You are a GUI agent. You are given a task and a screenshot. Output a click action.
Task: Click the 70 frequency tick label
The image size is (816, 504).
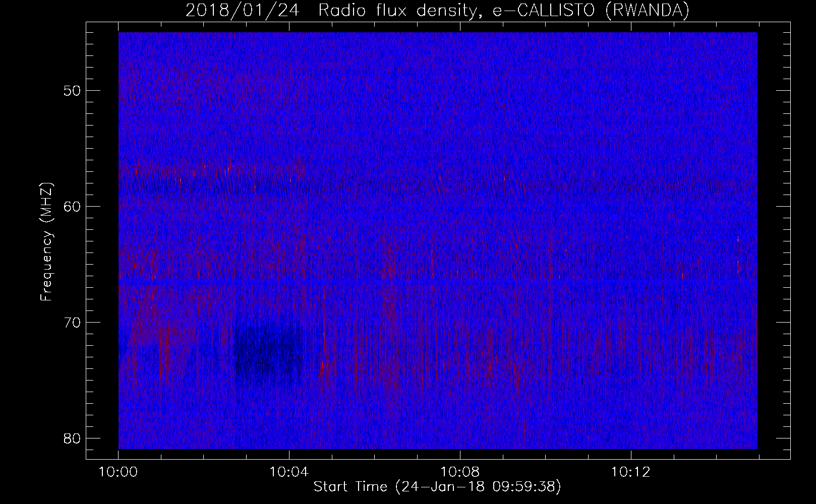[x=73, y=322]
